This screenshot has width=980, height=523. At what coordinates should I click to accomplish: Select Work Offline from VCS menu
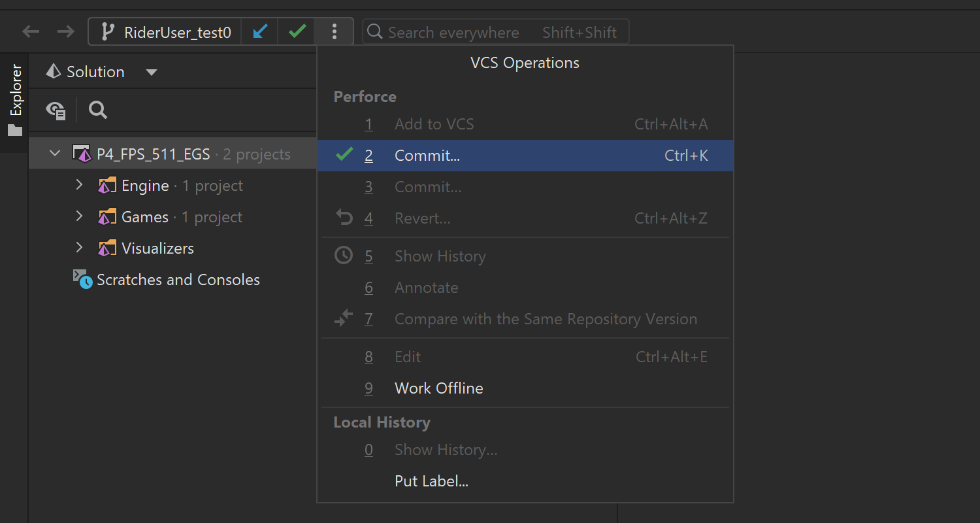(x=438, y=388)
